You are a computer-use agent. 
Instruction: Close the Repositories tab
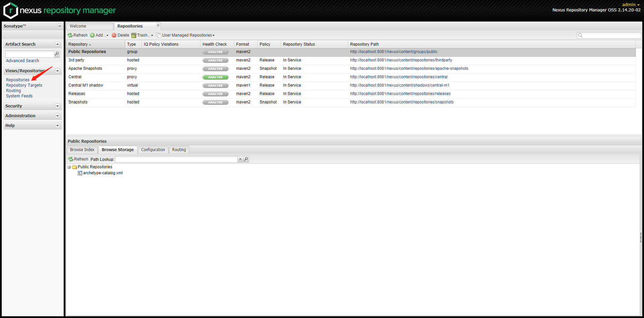coord(158,25)
